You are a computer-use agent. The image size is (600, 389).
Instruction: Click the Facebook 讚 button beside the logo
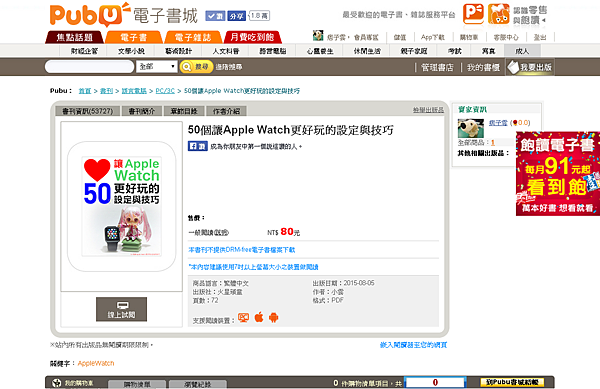[x=215, y=16]
